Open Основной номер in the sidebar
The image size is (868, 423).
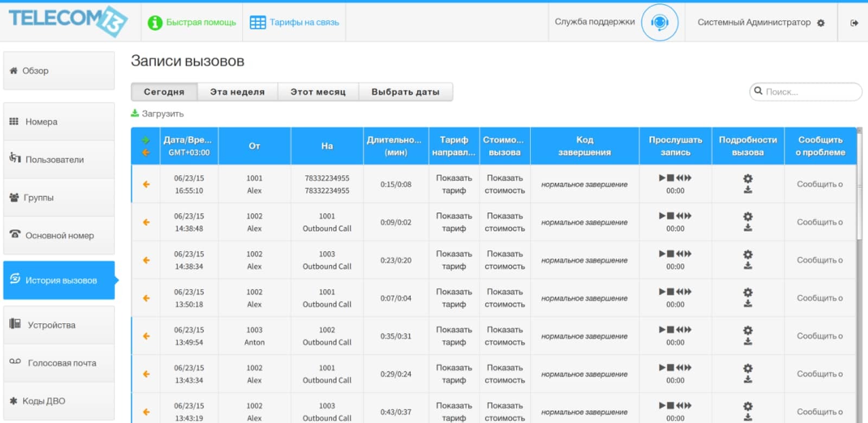click(x=59, y=235)
